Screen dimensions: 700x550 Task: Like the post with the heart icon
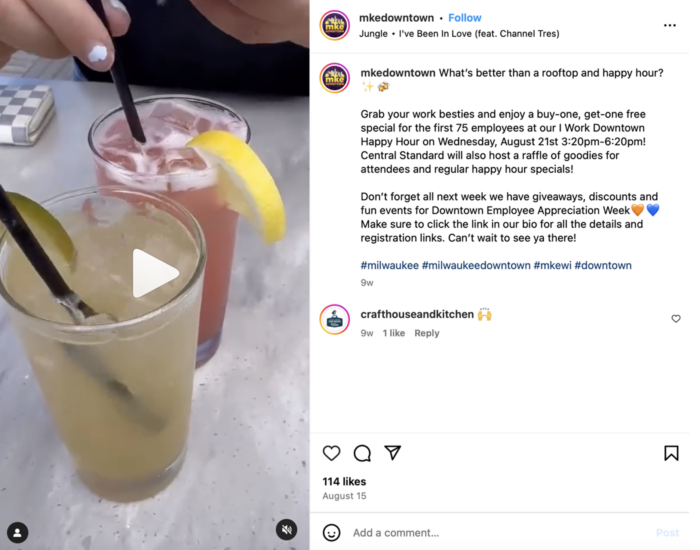331,453
